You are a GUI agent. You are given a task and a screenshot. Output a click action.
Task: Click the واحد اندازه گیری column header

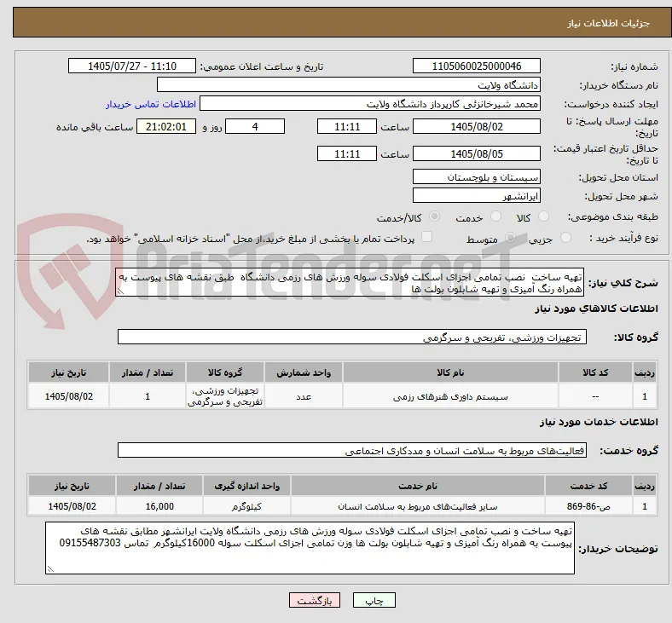[246, 486]
